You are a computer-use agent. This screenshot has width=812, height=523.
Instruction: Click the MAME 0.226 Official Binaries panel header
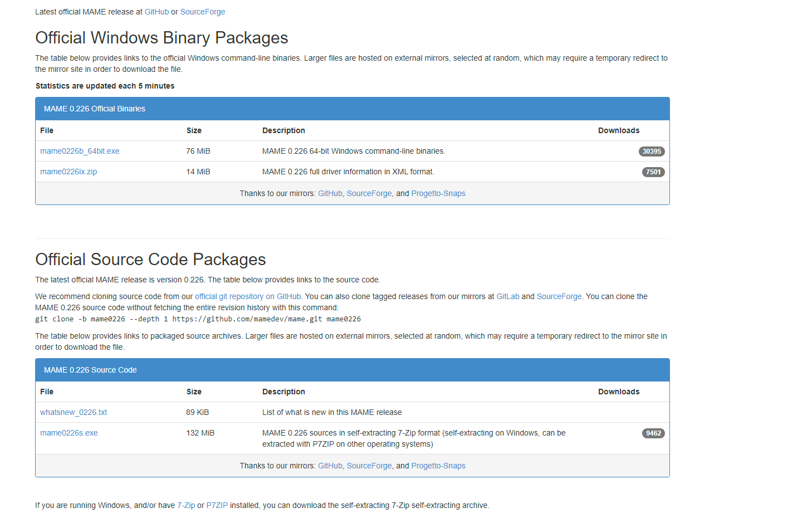(x=353, y=109)
